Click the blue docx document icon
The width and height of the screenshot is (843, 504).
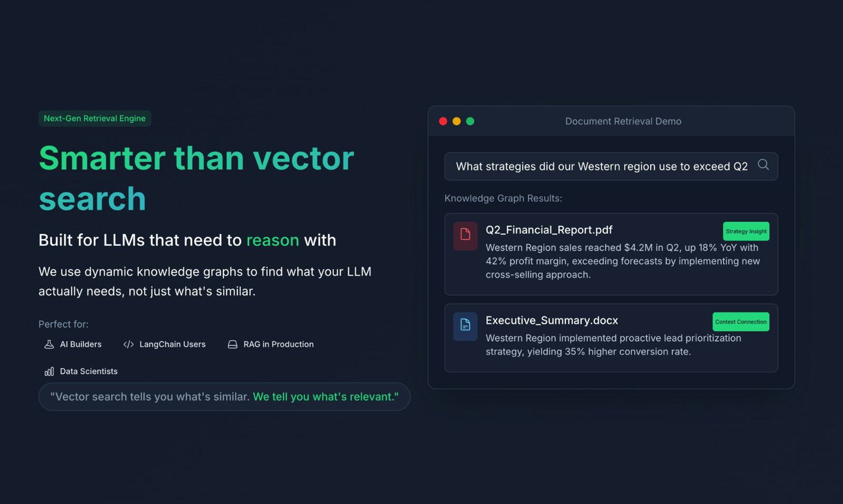[x=465, y=327]
